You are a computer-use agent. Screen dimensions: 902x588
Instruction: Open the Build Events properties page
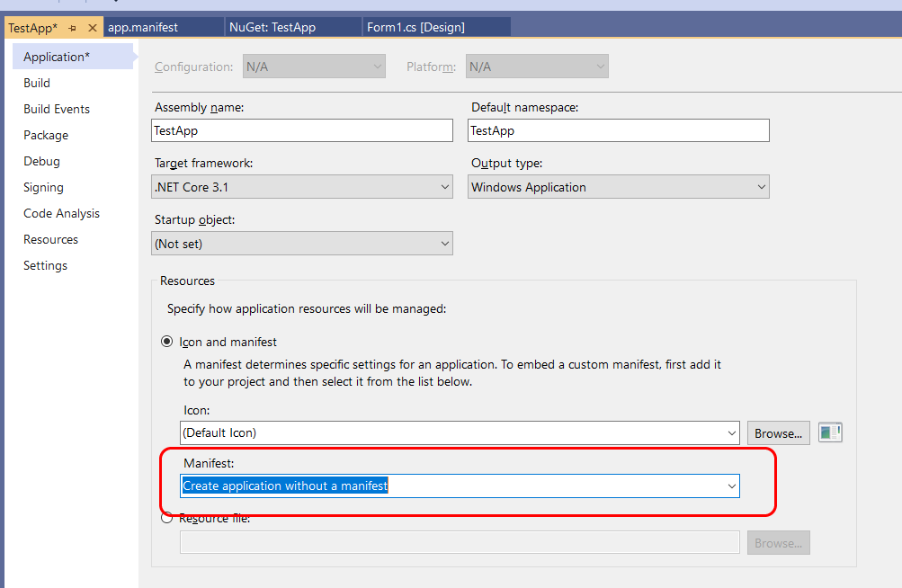(57, 109)
